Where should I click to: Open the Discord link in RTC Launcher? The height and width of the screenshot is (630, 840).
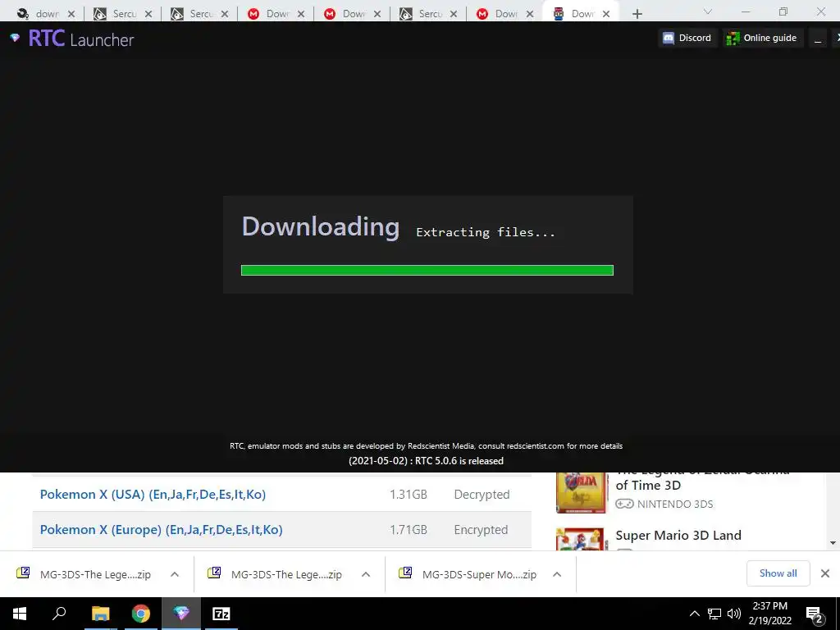coord(687,38)
